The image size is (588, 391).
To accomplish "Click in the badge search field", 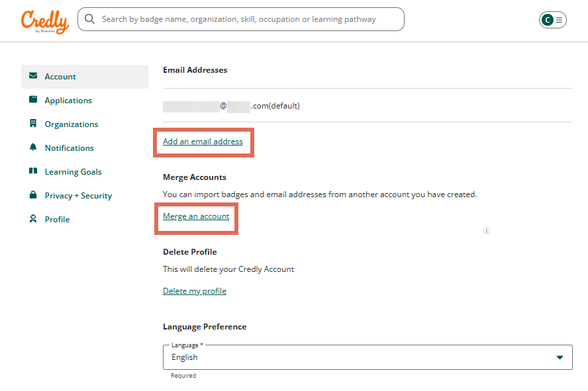I will point(241,19).
